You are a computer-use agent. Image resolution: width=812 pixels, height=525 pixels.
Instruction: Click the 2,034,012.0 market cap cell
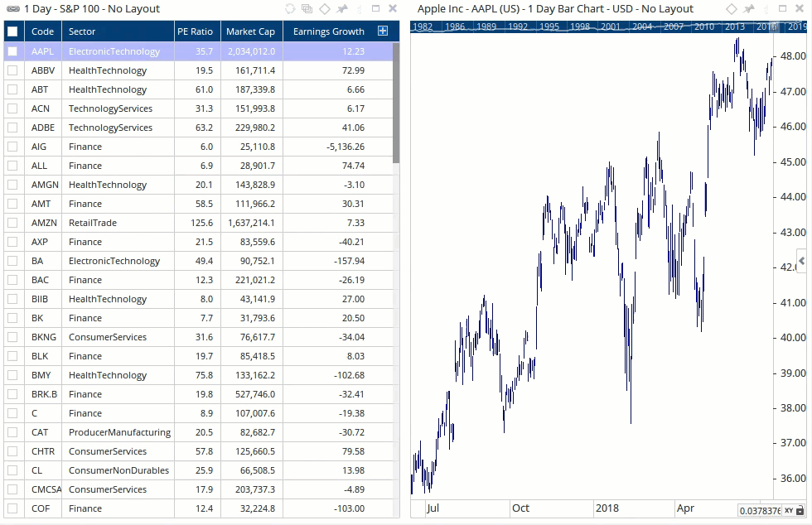[x=252, y=51]
